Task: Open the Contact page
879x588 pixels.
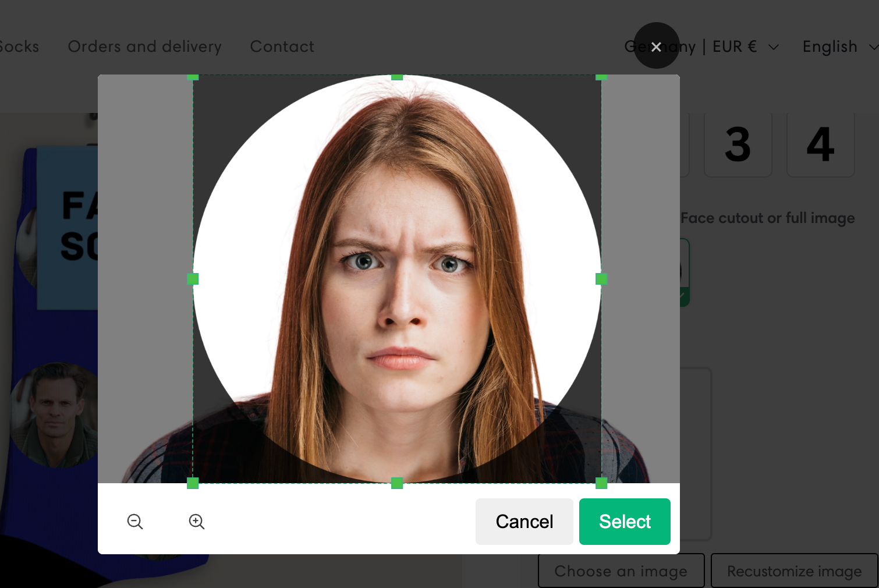Action: point(282,47)
